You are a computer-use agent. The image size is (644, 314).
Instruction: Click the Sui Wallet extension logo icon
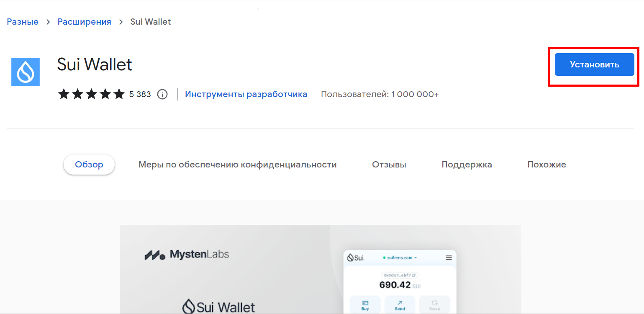pos(25,72)
